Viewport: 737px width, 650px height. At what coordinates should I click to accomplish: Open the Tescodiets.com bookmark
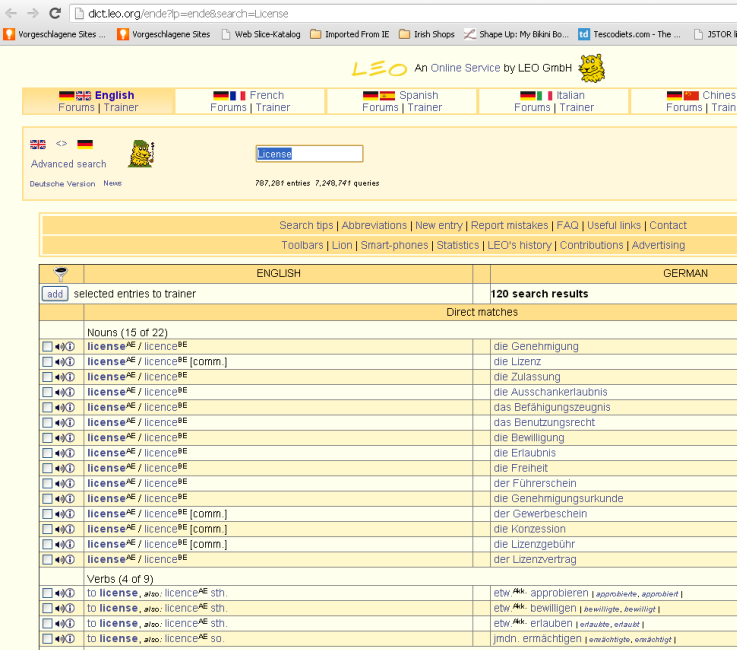click(630, 34)
